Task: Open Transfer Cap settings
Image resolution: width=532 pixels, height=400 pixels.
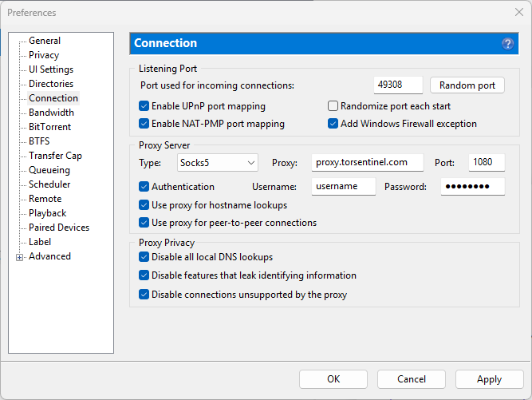Action: (55, 156)
